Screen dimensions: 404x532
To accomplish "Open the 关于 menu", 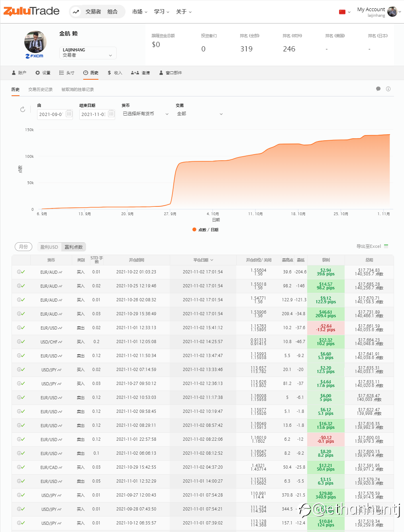I will 184,12.
